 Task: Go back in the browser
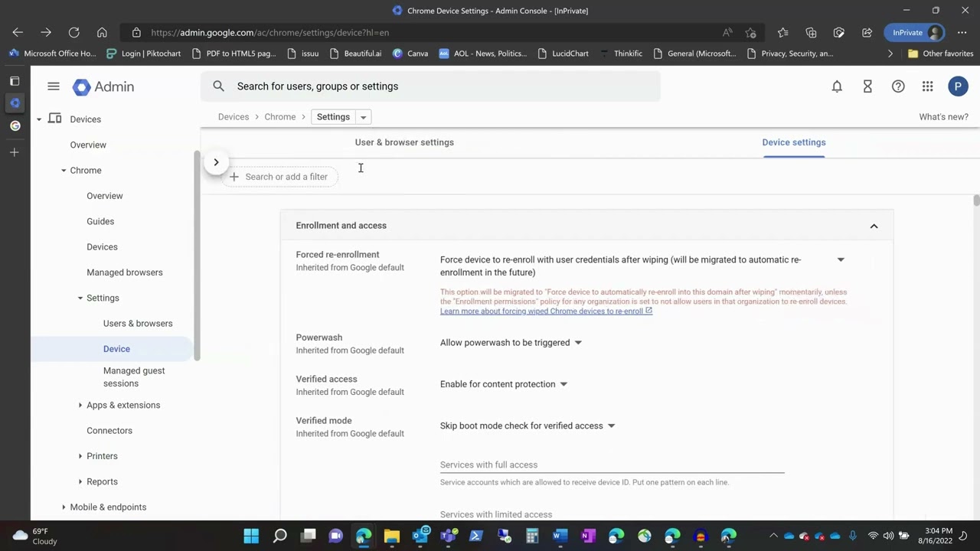[18, 32]
